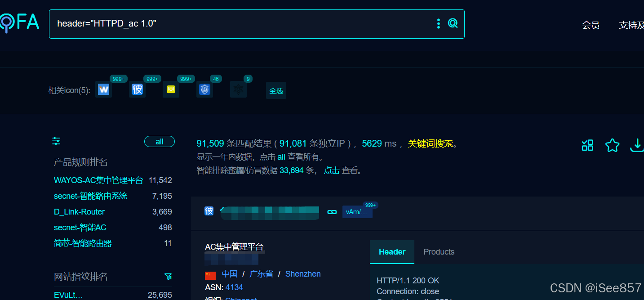The image size is (644, 300).
Task: Click the China flag icon
Action: (x=210, y=275)
